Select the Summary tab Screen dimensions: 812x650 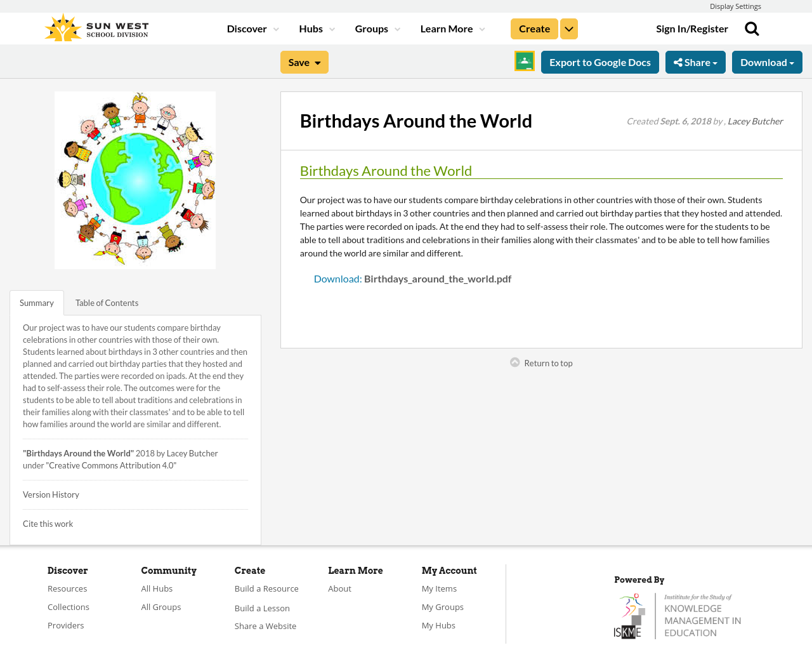36,302
